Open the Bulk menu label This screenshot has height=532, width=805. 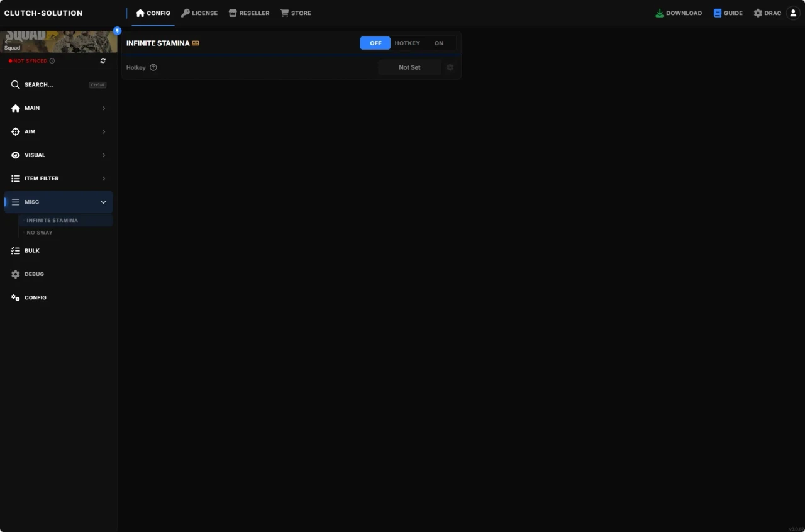click(32, 250)
